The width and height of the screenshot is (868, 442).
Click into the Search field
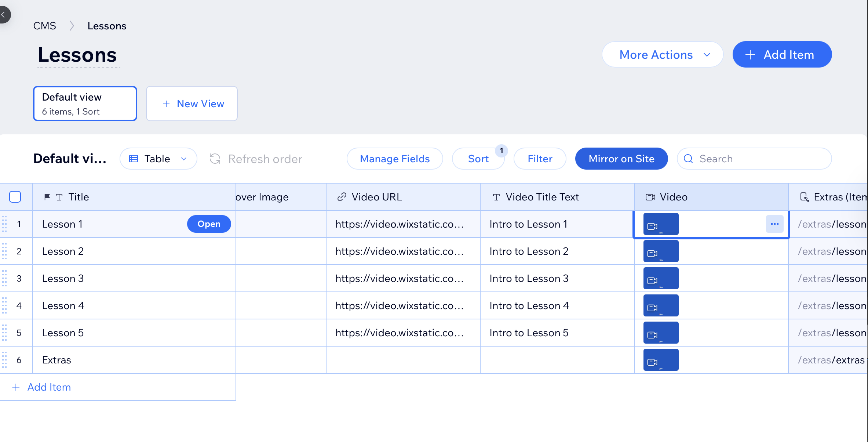pyautogui.click(x=759, y=159)
